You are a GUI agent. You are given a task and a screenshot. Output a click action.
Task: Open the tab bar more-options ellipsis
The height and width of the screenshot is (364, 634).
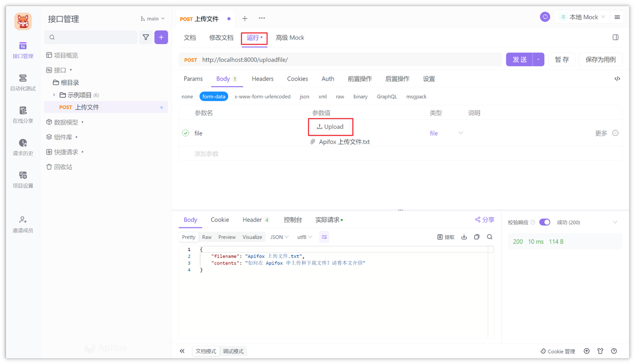262,18
